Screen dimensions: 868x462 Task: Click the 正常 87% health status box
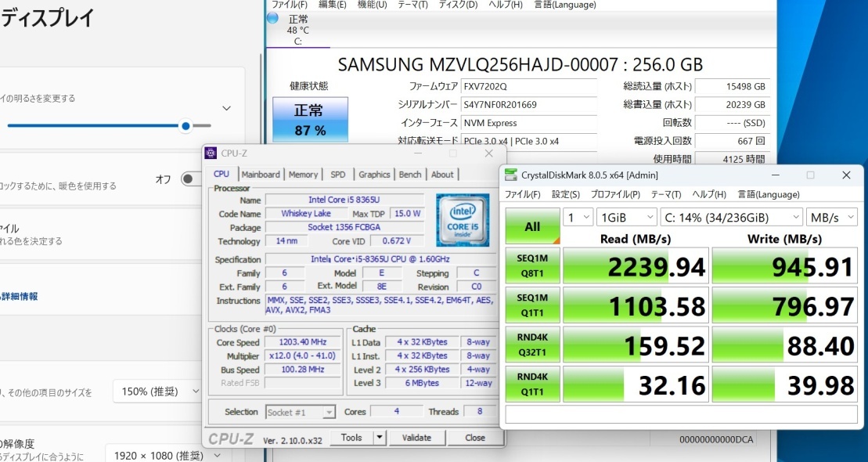click(310, 119)
